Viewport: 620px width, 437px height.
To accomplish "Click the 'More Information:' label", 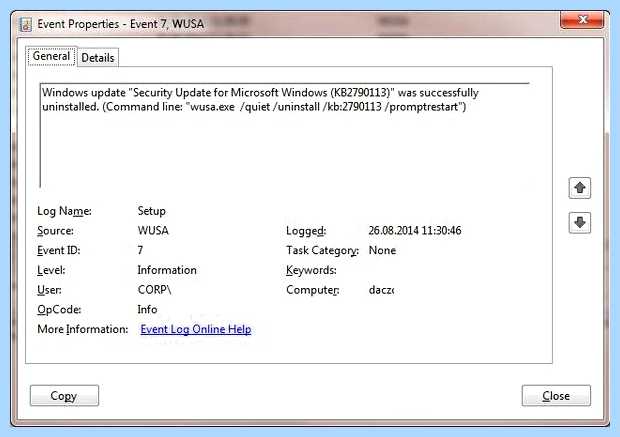I will tap(83, 329).
